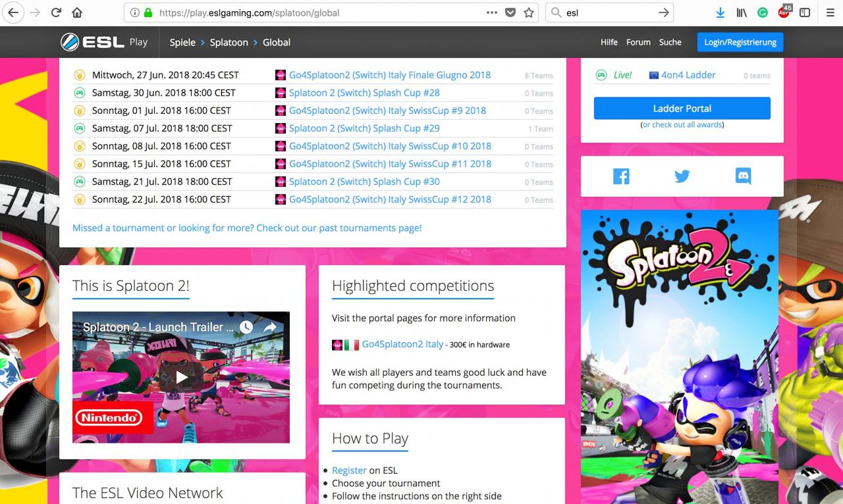Viewport: 843px width, 504px height.
Task: Open Splatoon 2 Splash Cup #30
Action: point(364,182)
